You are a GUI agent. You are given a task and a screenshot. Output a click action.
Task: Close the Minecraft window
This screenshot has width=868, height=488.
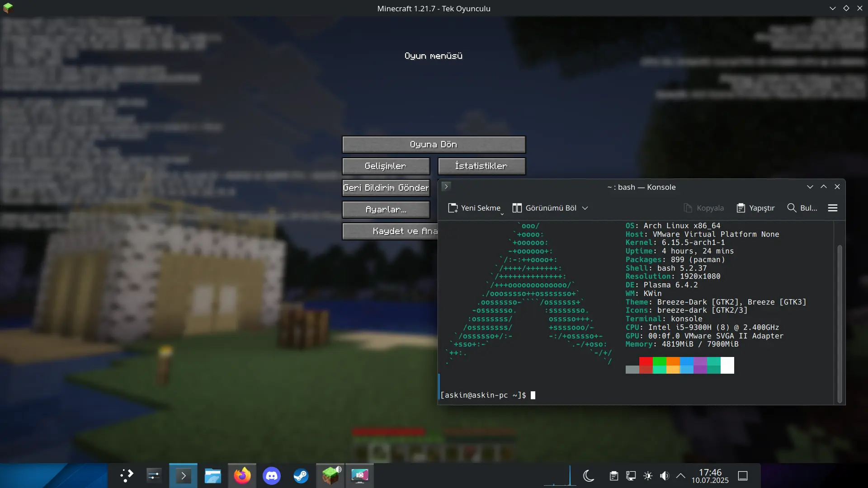860,8
